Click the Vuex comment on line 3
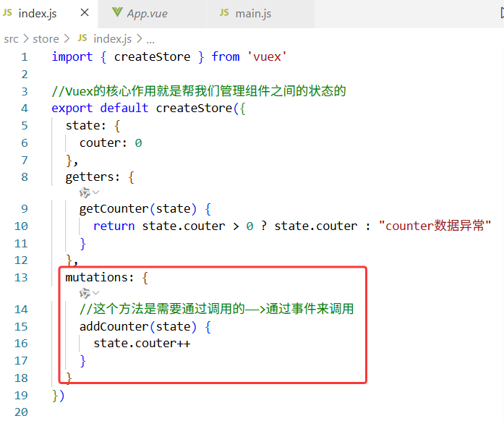504x421 pixels. coord(199,91)
